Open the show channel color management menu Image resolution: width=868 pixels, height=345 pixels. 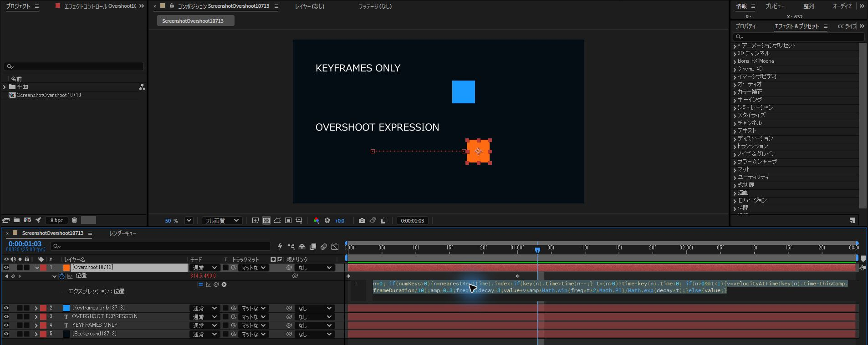tap(317, 221)
